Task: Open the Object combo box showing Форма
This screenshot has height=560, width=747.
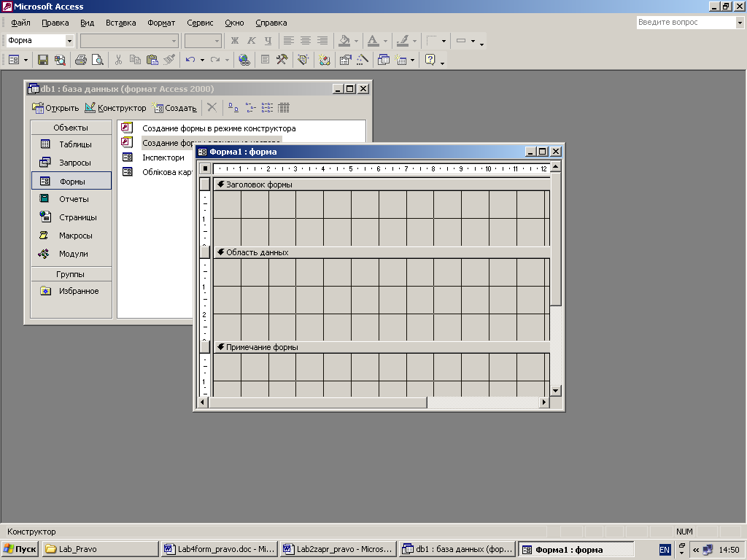Action: (x=41, y=41)
